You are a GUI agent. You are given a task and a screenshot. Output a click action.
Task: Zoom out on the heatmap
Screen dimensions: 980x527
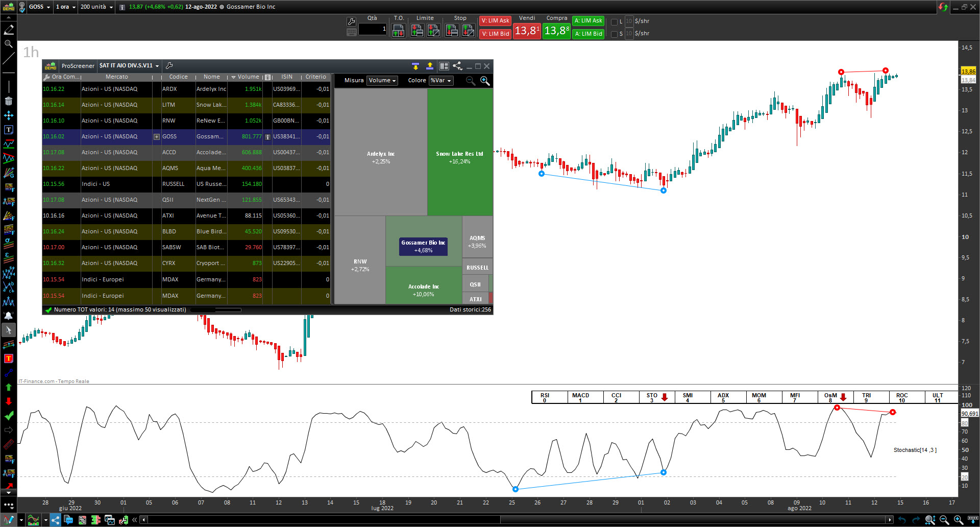click(471, 81)
